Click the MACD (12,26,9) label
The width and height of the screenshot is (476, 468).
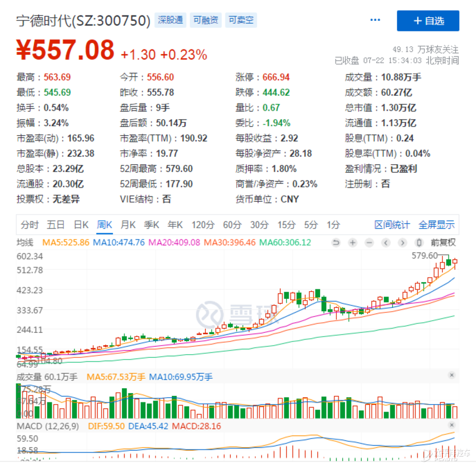48,426
